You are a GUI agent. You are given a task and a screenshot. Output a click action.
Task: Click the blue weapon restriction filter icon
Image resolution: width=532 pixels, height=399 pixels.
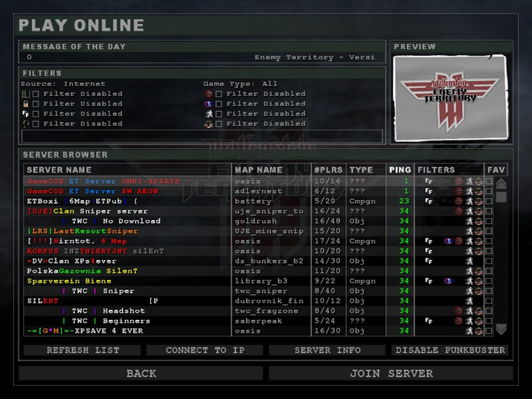(x=208, y=104)
